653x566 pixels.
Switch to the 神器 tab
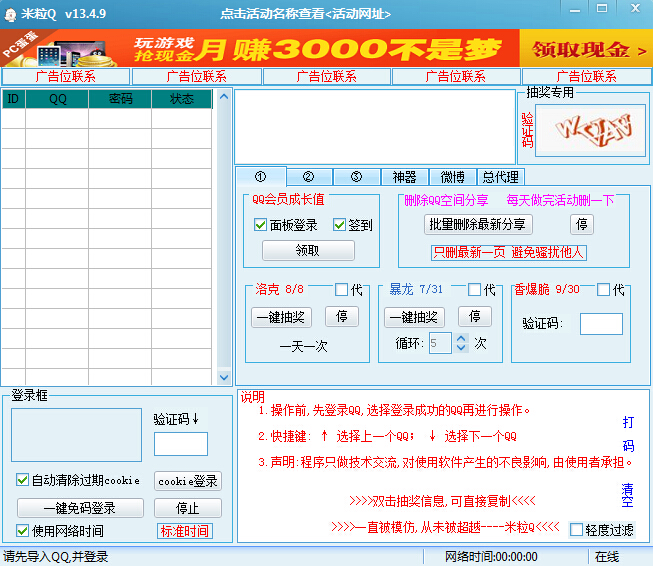click(404, 177)
